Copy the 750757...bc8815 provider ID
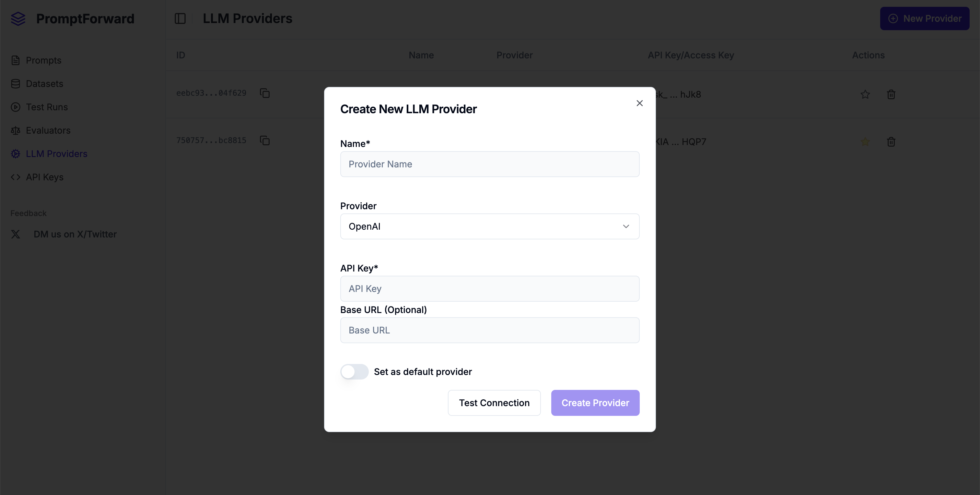 click(x=265, y=140)
